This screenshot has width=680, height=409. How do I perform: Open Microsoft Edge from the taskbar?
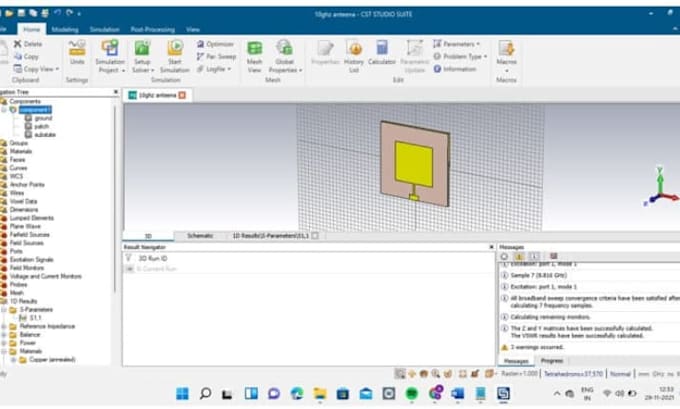(x=297, y=394)
